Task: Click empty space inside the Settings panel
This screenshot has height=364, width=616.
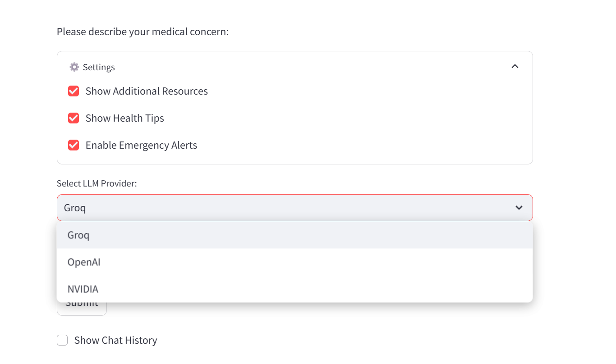Action: (361, 118)
